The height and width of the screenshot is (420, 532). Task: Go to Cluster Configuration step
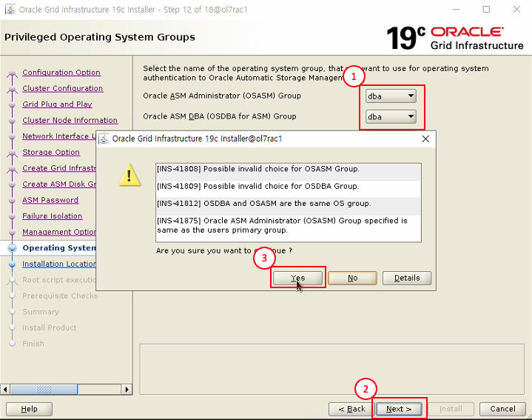click(63, 88)
